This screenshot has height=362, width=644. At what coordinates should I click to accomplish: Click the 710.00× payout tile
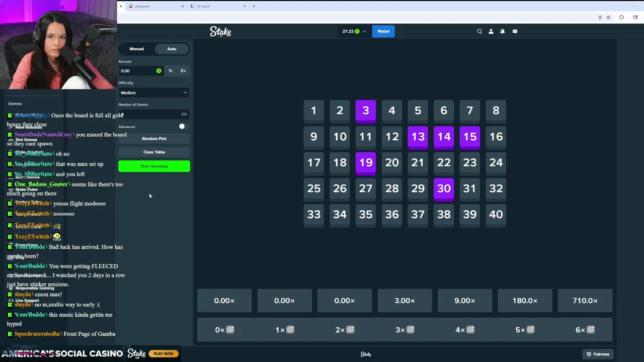[x=585, y=301]
